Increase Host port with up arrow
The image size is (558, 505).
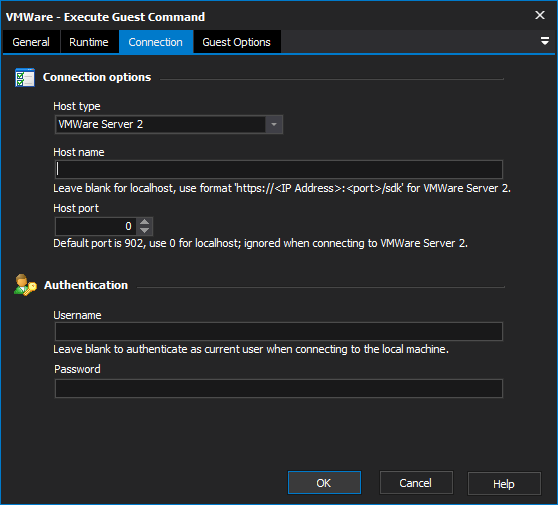tap(144, 222)
